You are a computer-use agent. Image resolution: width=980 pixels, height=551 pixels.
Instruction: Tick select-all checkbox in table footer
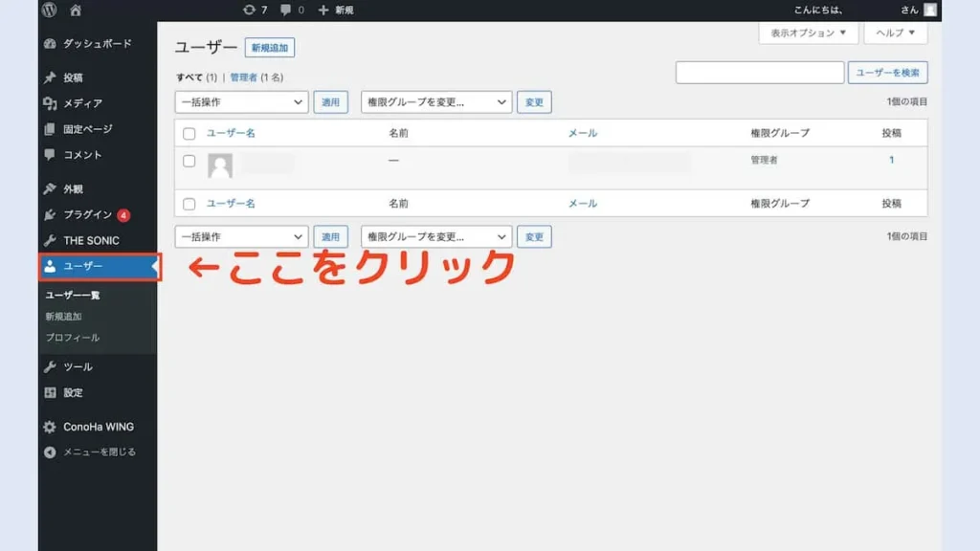tap(189, 204)
